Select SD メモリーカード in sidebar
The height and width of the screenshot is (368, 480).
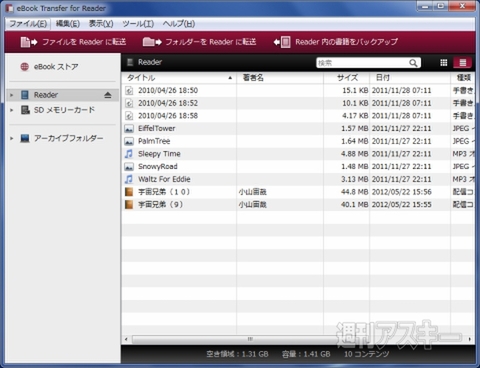tap(64, 110)
